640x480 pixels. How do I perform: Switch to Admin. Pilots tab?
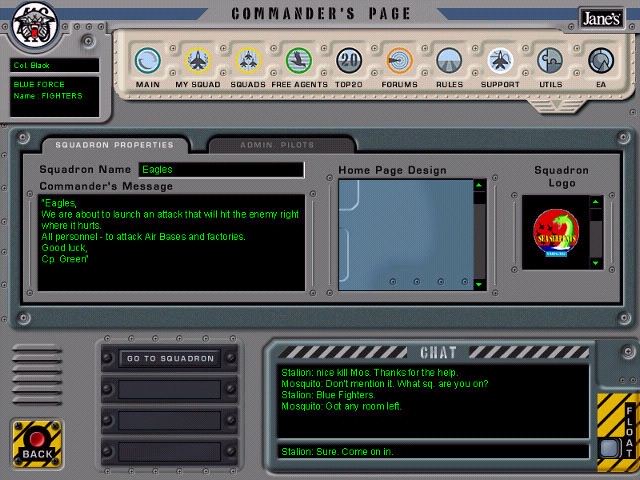click(277, 145)
